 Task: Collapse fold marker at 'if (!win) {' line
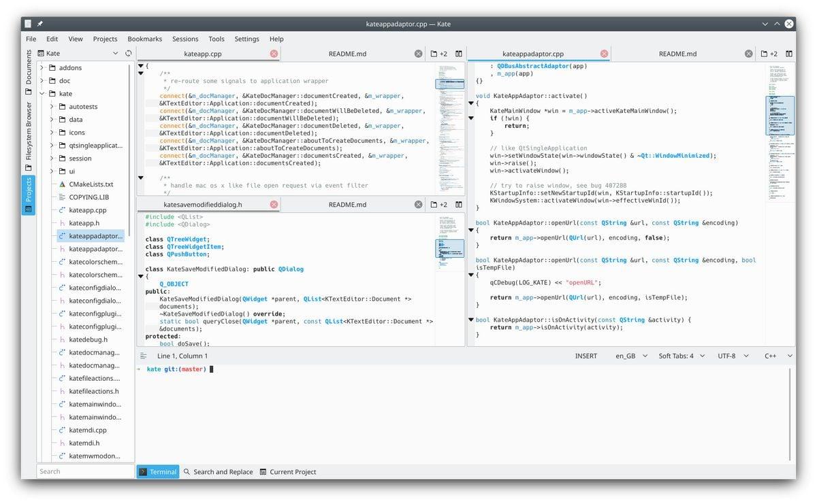tap(470, 118)
